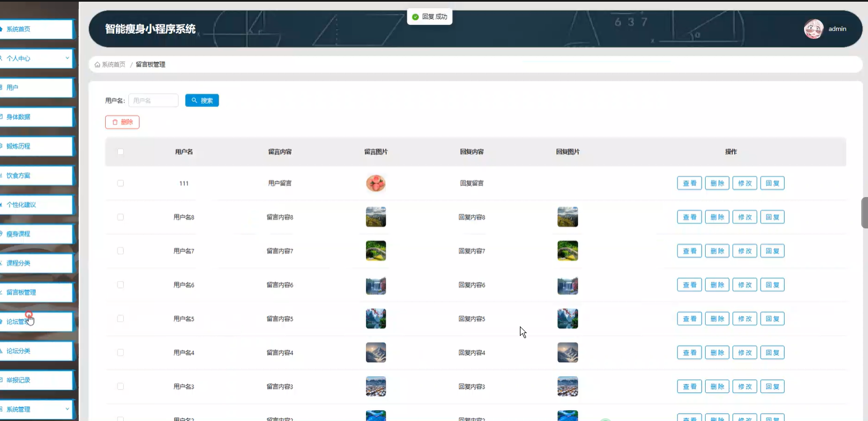Check the row checkbox for 用户名7
868x421 pixels.
point(120,251)
